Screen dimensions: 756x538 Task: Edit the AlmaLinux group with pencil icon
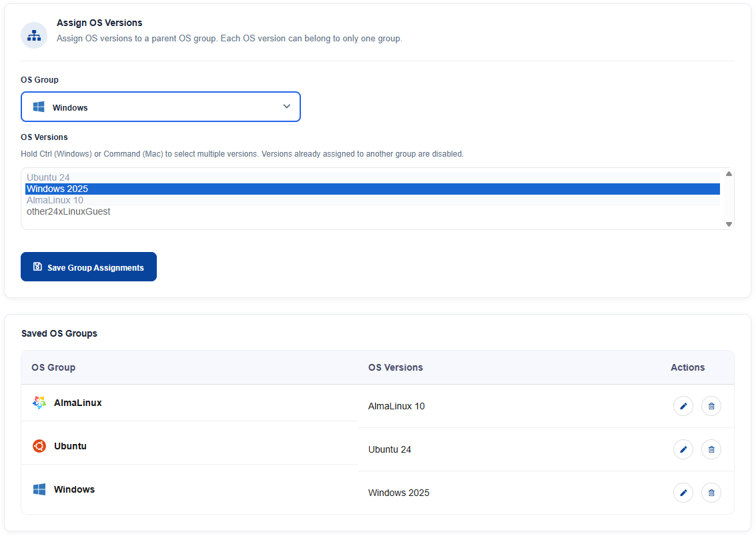(683, 406)
